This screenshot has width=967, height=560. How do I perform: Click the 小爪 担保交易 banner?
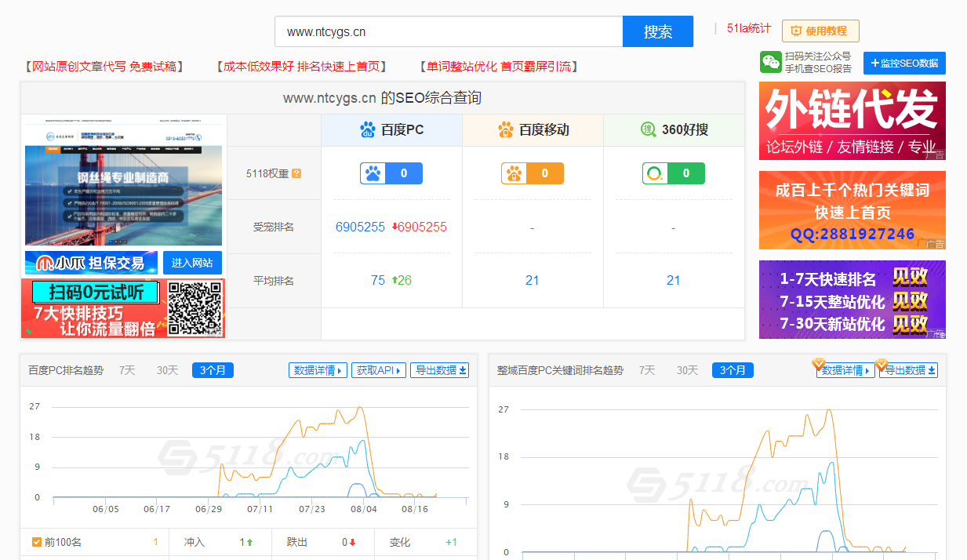tap(91, 263)
